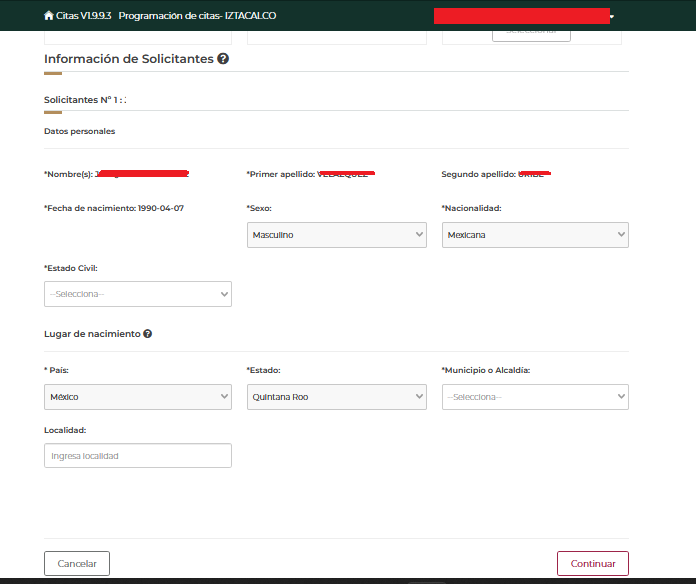Viewport: 696px width, 584px height.
Task: Click the home icon in header
Action: (x=49, y=16)
